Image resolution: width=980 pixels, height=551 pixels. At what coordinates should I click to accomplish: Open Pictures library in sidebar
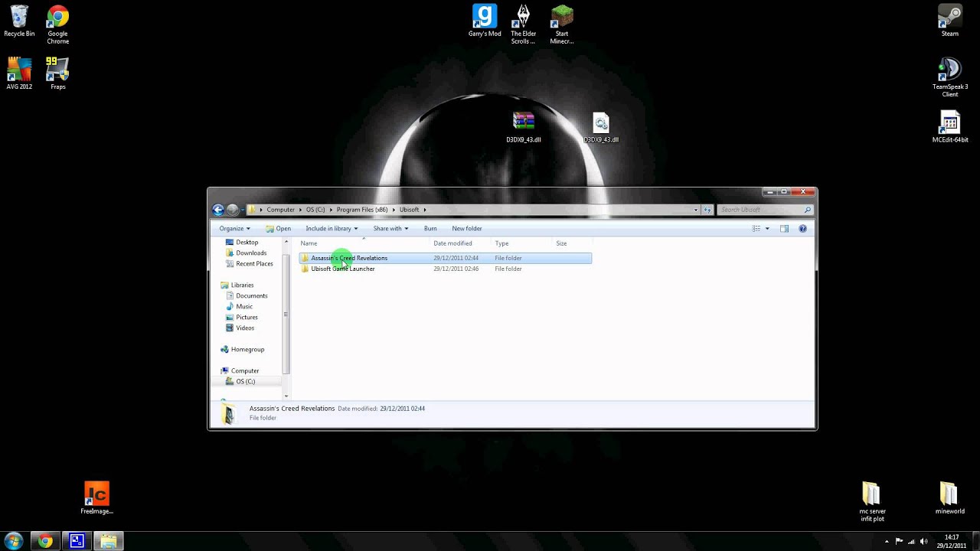247,318
